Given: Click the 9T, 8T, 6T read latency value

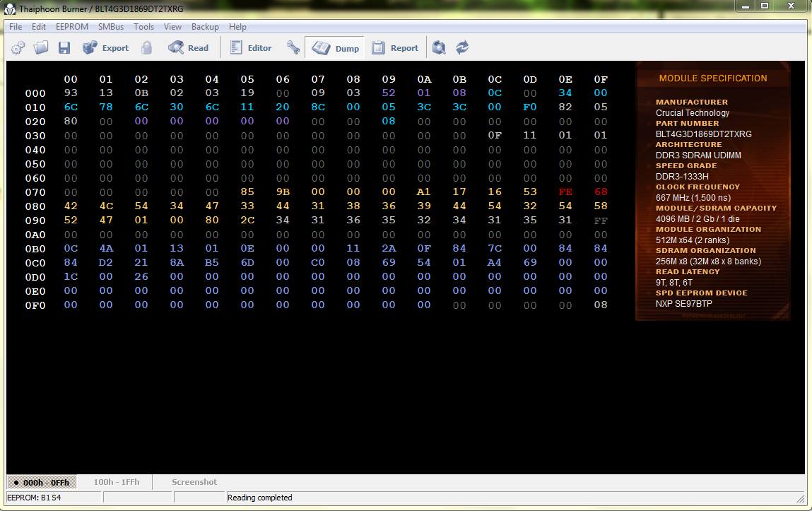Looking at the screenshot, I should coord(673,283).
